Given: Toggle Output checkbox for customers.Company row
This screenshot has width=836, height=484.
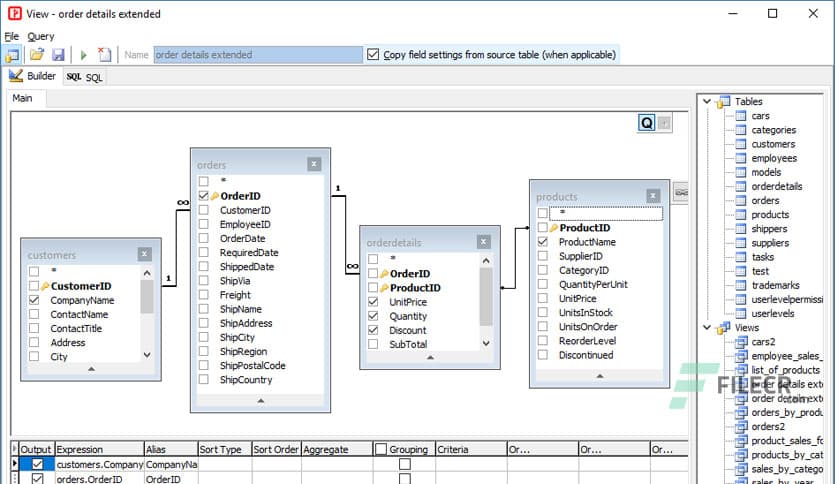Looking at the screenshot, I should tap(37, 464).
